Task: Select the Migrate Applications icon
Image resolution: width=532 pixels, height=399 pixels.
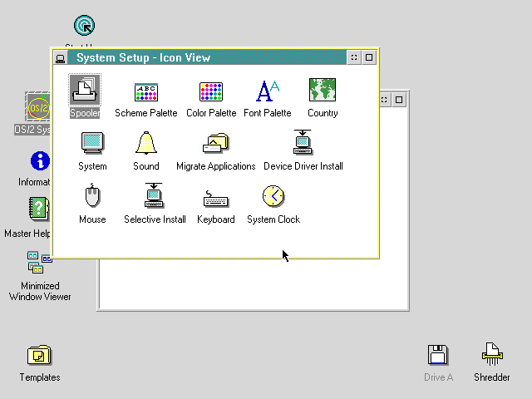Action: tap(215, 144)
